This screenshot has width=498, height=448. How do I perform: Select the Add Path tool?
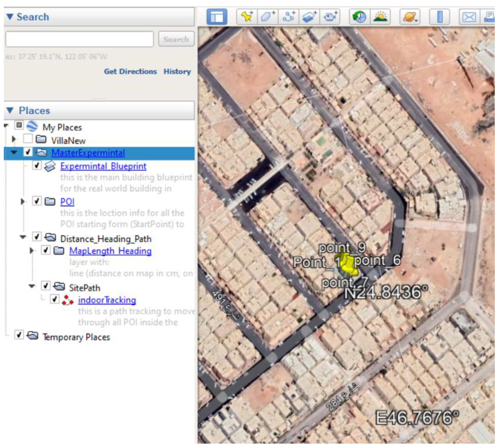(x=289, y=17)
